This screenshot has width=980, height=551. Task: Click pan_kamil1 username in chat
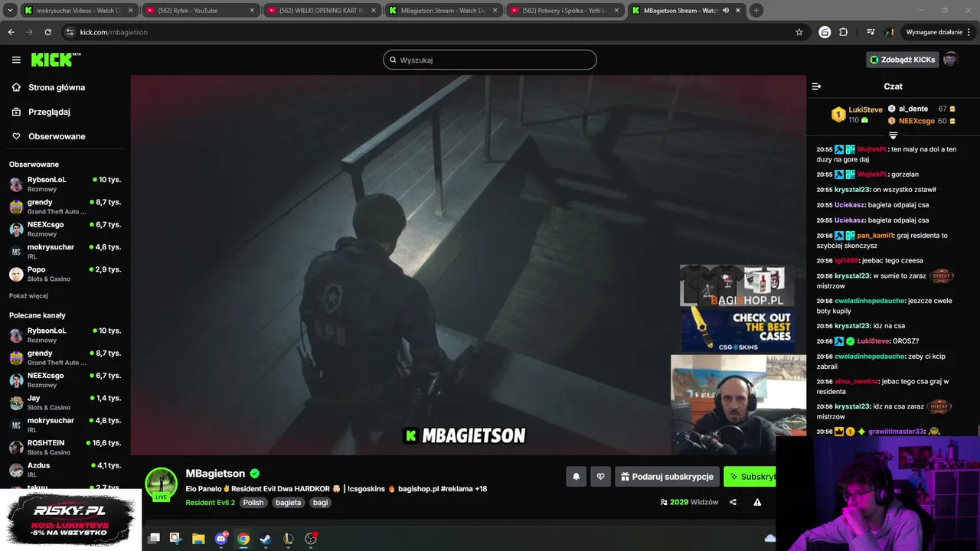tap(874, 236)
